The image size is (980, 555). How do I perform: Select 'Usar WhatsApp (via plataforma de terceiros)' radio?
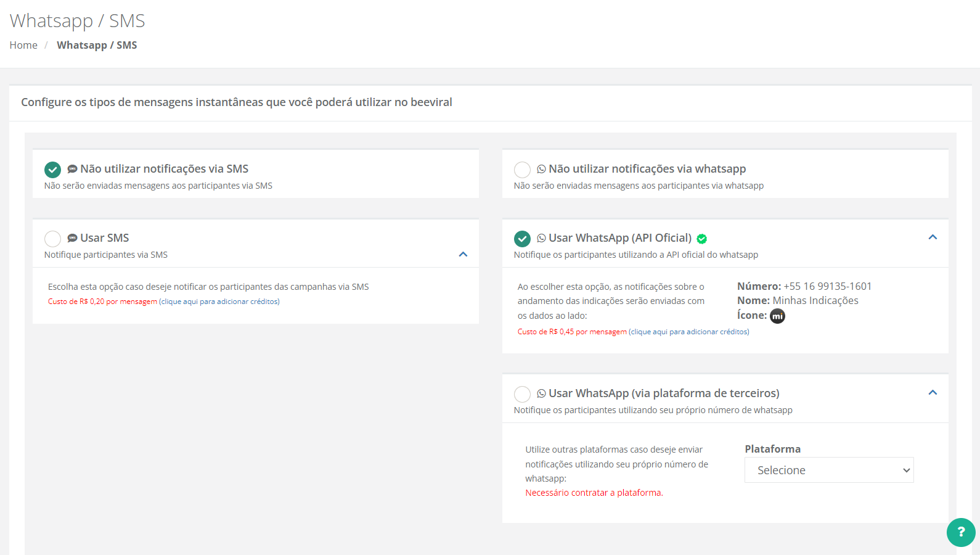click(x=522, y=394)
